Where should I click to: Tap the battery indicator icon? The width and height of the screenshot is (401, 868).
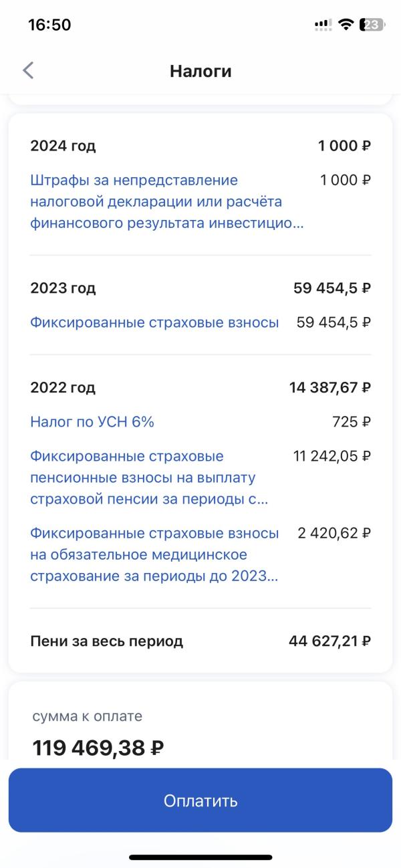coord(372,25)
